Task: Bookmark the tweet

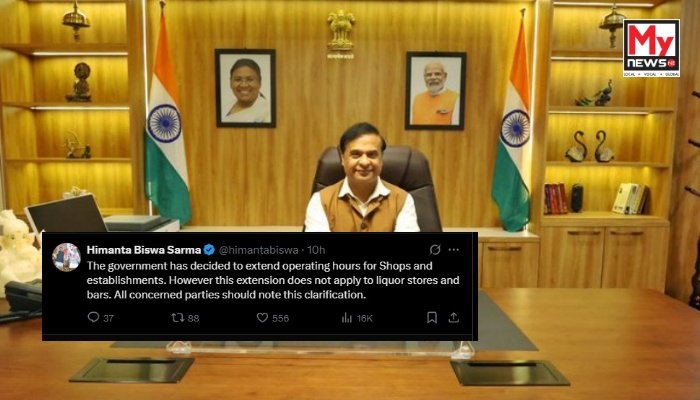Action: pyautogui.click(x=432, y=317)
